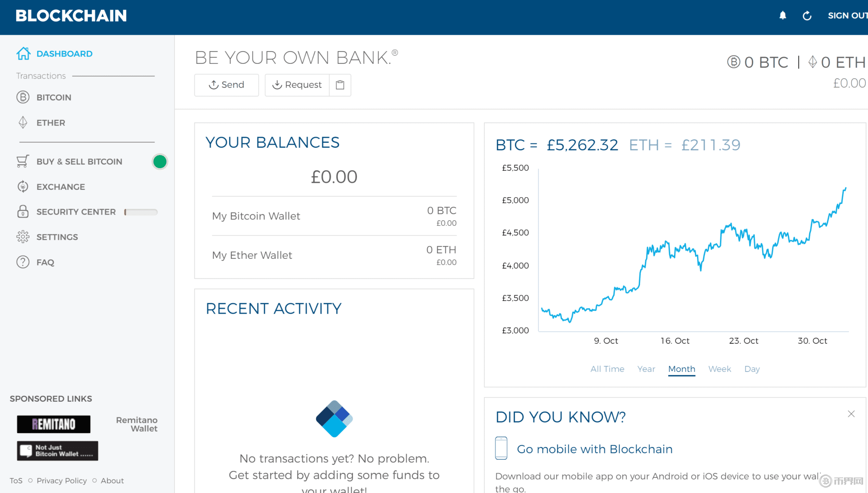Open Security Center progress bar
Screen dimensions: 868x493
[141, 212]
